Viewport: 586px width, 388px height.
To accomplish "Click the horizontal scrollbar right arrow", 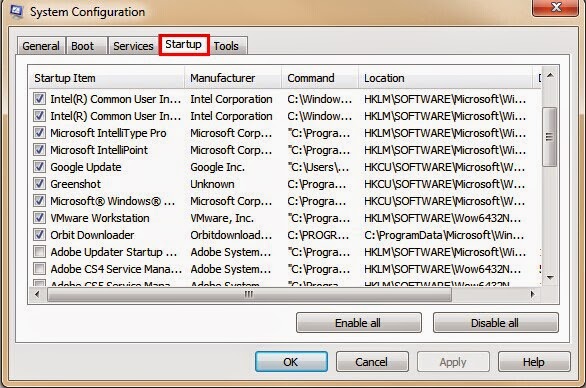I will click(x=533, y=295).
